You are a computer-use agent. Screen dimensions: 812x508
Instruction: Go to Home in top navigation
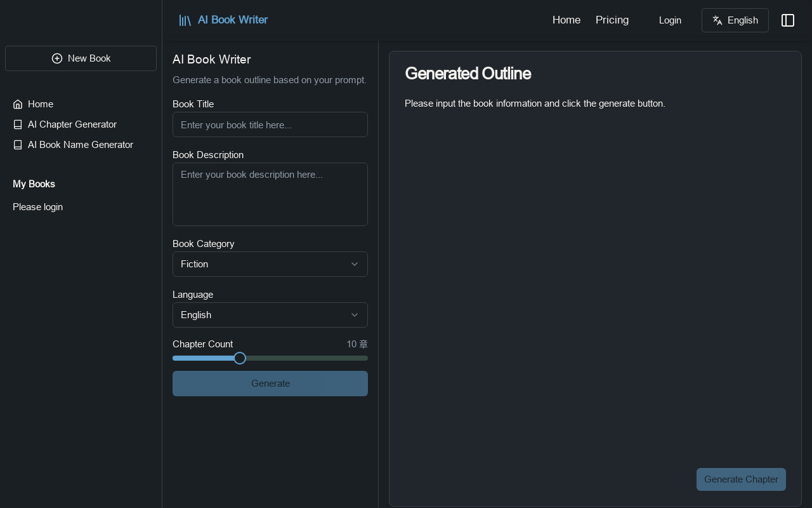(x=566, y=20)
